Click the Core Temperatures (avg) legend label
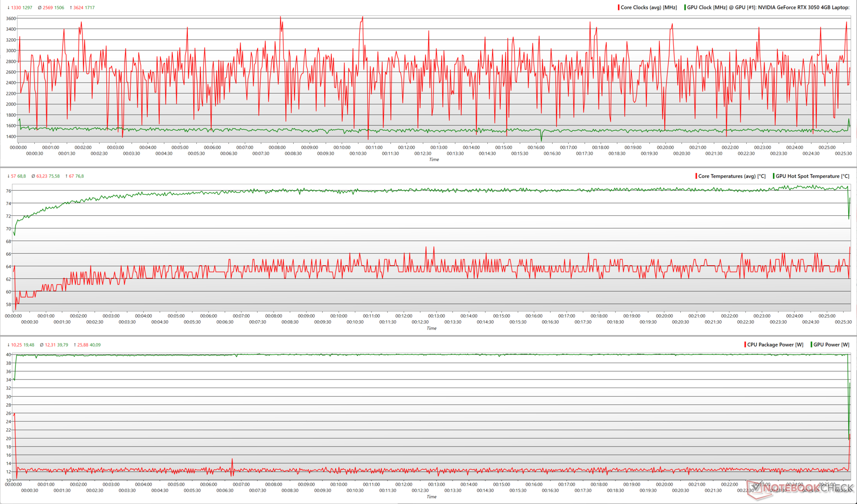 732,176
